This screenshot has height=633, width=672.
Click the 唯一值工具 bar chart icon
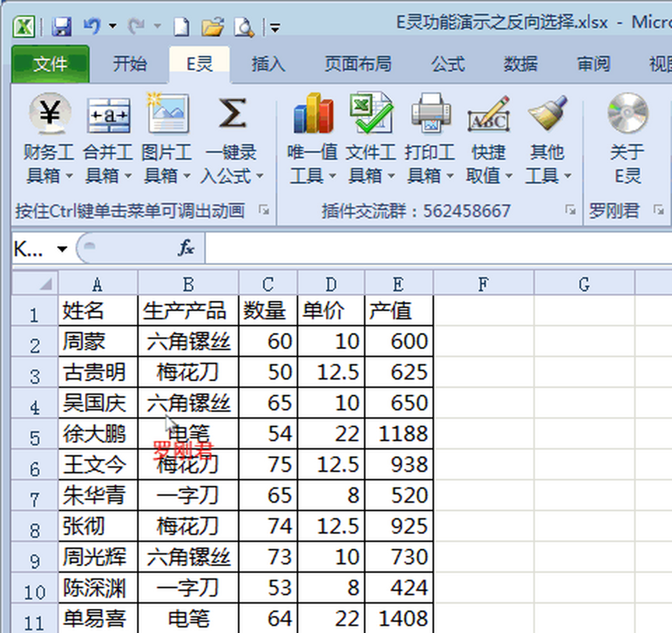point(313,114)
